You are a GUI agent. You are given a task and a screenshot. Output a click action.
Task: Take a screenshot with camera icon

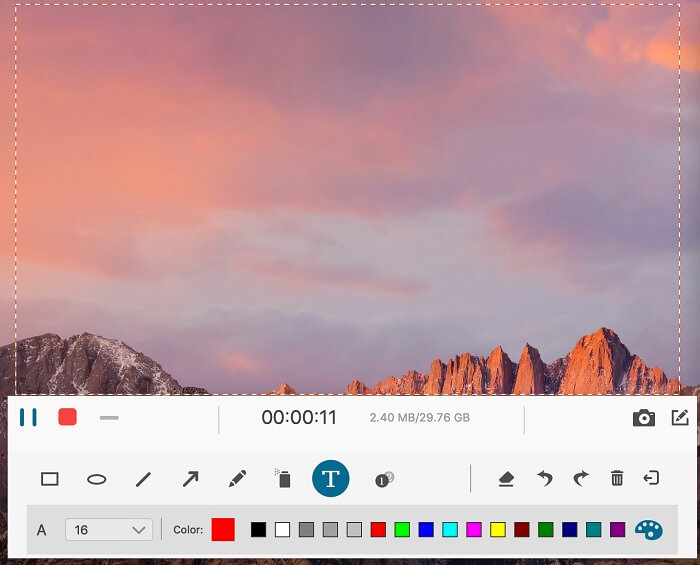[644, 418]
